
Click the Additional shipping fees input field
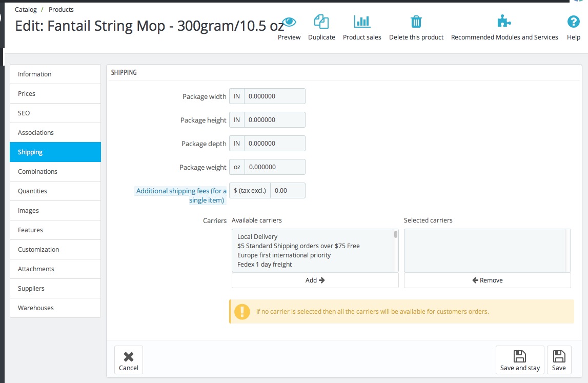(287, 191)
